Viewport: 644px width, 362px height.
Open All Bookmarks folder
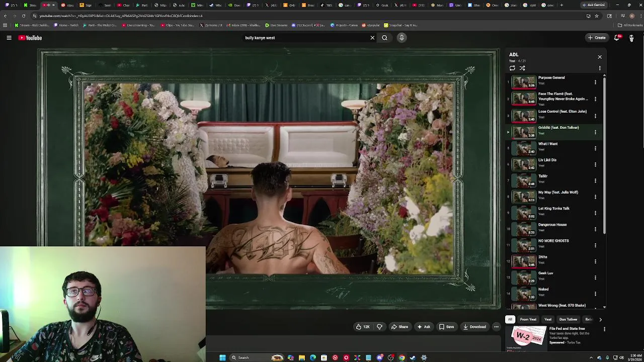coord(629,25)
